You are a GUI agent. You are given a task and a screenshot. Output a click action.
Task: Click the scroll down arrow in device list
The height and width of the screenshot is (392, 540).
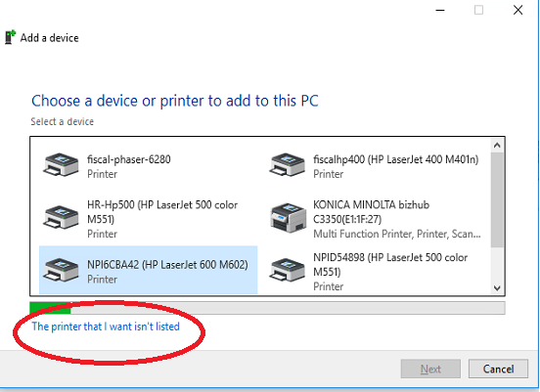[497, 287]
